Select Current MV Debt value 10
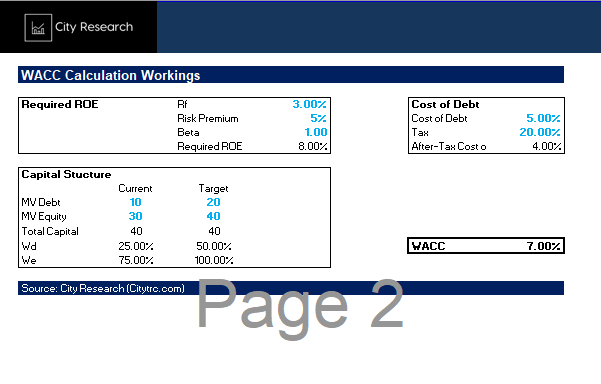Viewport: 601px width, 384px height. tap(135, 202)
